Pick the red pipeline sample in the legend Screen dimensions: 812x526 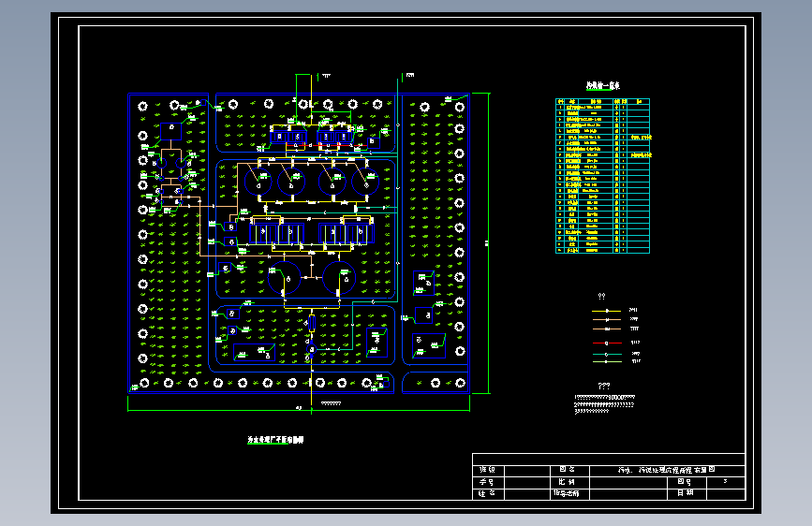pyautogui.click(x=606, y=343)
